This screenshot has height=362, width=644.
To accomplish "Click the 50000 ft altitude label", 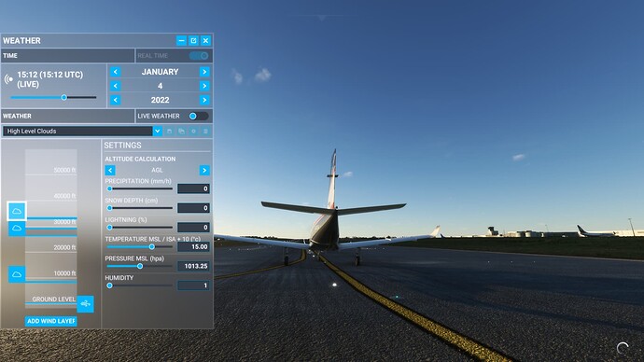I will click(x=64, y=170).
